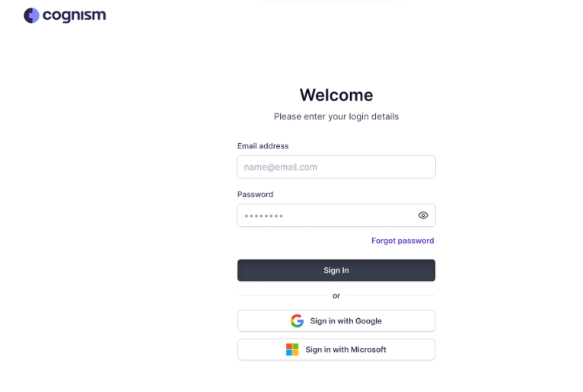Click the "Sign in with Google" label text
The image size is (583, 392).
point(346,321)
